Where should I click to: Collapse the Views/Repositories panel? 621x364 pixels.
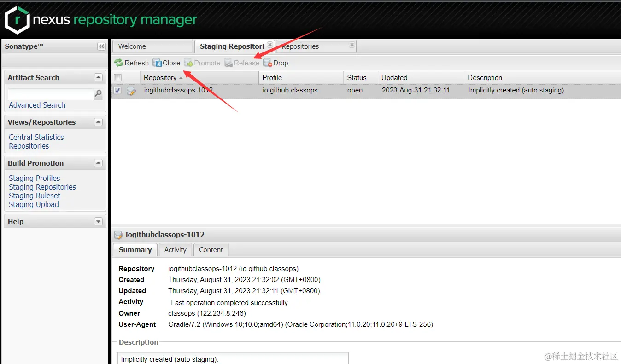pos(98,122)
